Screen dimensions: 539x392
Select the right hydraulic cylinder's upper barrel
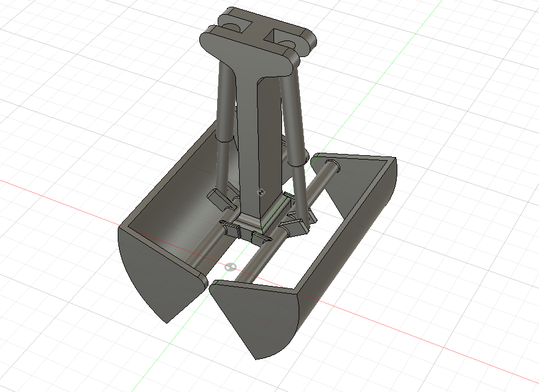pyautogui.click(x=292, y=120)
